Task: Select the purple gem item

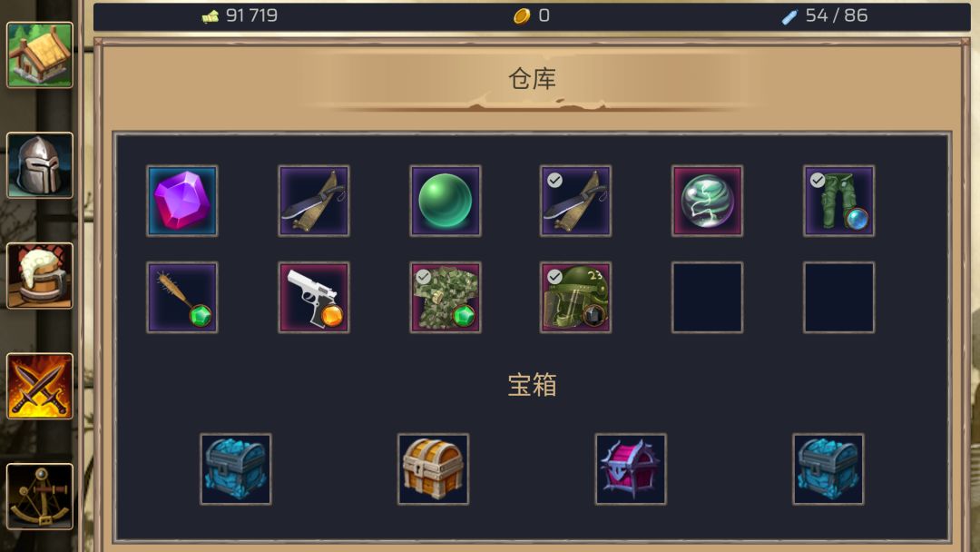Action: coord(181,201)
